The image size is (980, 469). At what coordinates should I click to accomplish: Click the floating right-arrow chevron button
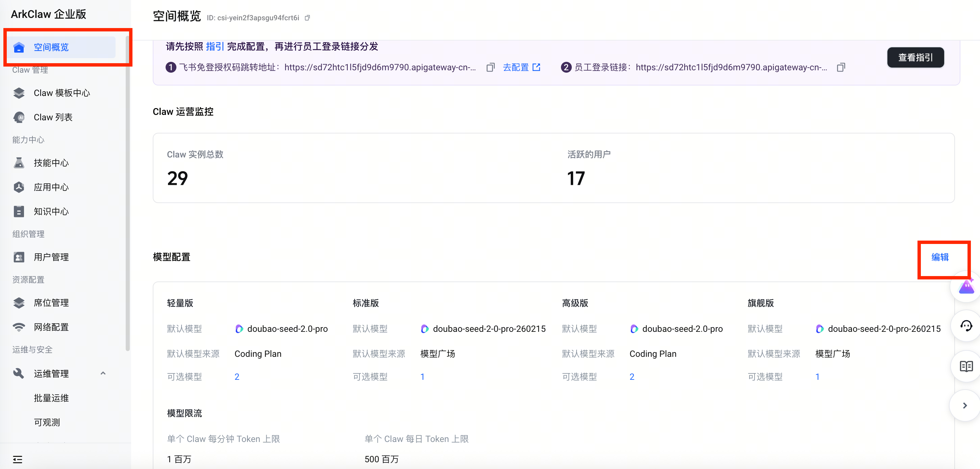point(965,405)
